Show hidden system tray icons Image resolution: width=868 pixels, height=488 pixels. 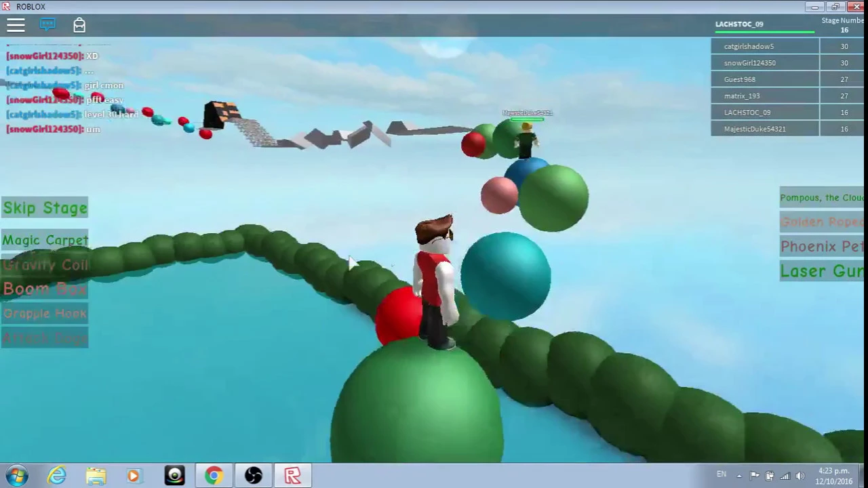click(x=739, y=476)
